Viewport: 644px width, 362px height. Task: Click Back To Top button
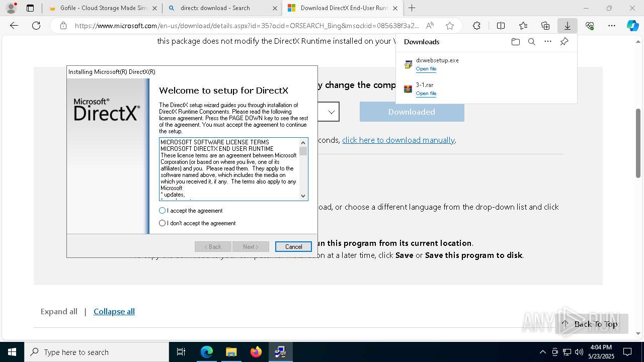(x=591, y=324)
